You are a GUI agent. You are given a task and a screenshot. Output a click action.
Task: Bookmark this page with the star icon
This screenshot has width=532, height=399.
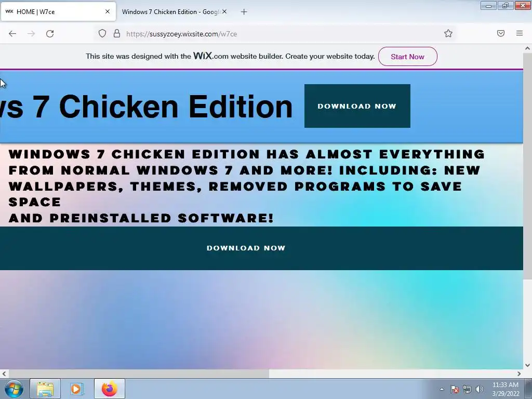tap(448, 33)
